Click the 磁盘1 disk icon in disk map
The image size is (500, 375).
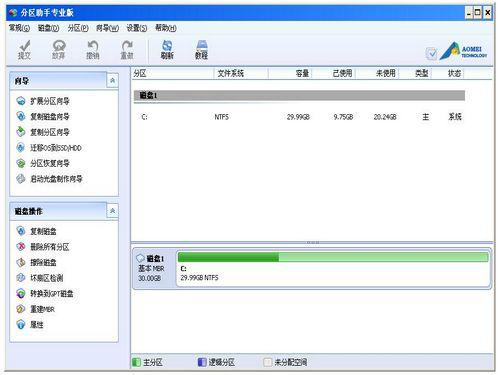(140, 258)
